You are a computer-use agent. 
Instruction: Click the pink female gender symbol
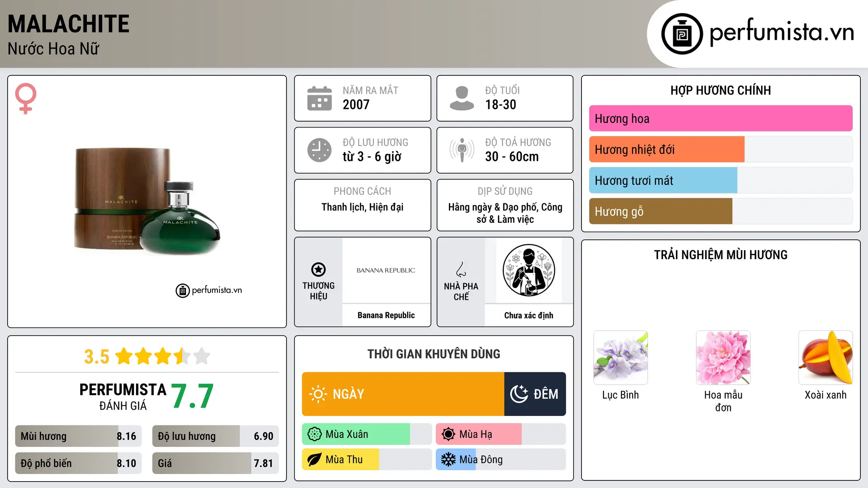point(26,99)
